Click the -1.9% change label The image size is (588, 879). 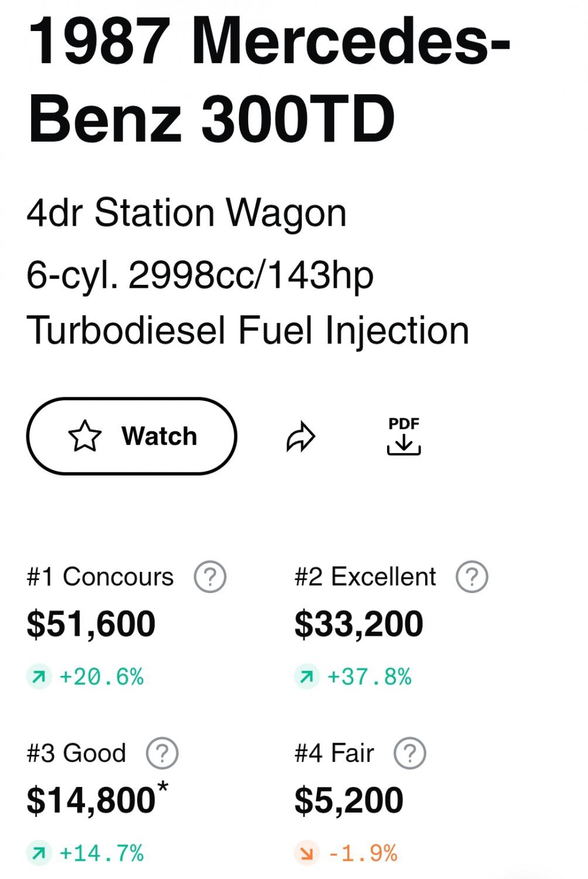[363, 854]
